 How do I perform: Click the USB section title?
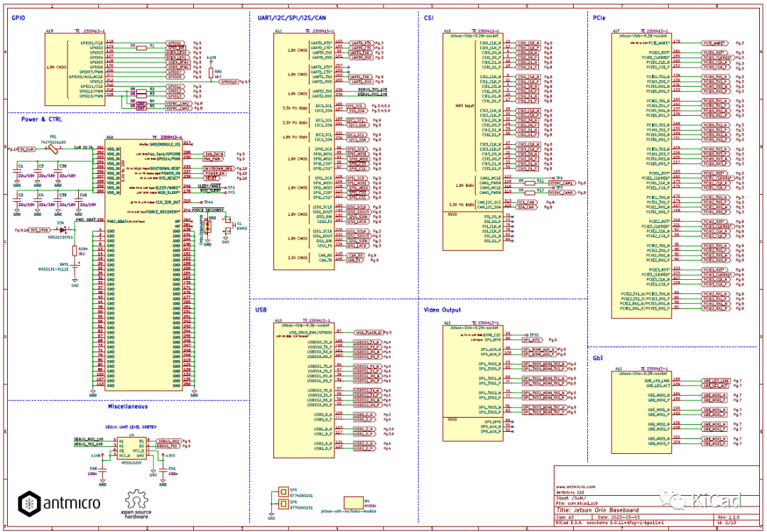click(261, 310)
